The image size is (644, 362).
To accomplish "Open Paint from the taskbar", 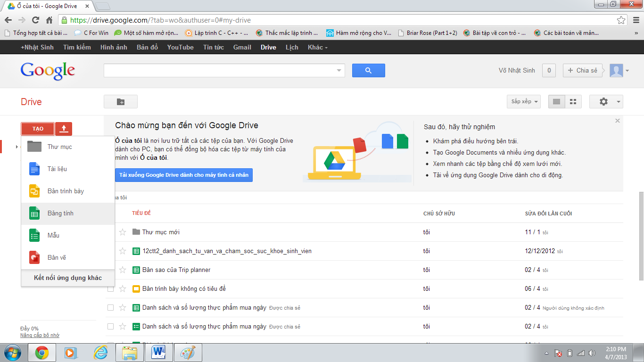I will click(188, 352).
